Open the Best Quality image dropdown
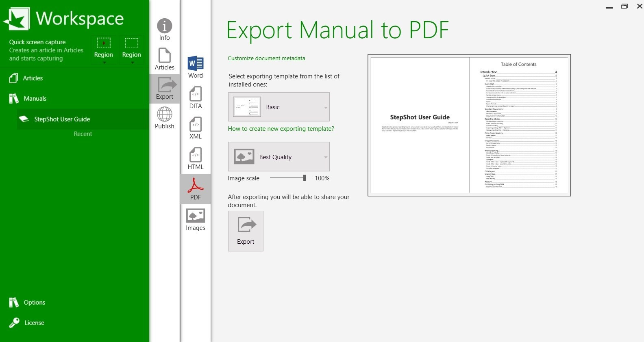Viewport: 644px width, 342px height. click(279, 157)
